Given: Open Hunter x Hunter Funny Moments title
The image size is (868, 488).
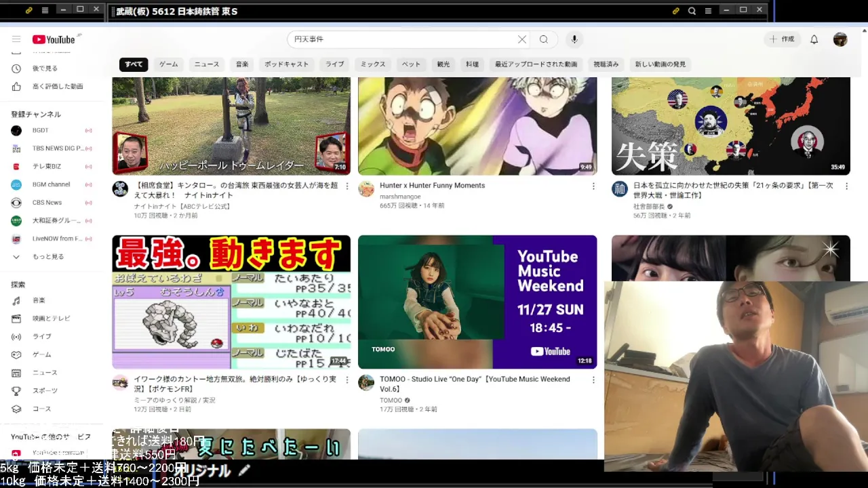Looking at the screenshot, I should pos(432,186).
